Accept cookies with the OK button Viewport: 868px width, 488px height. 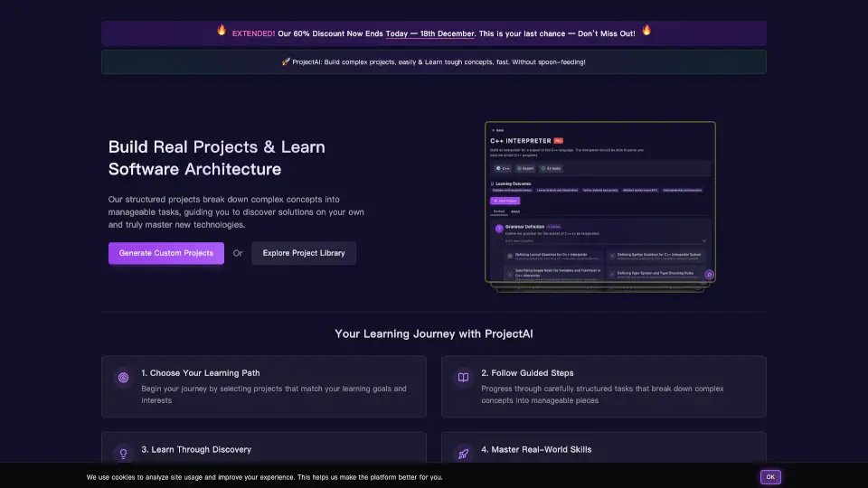point(770,477)
